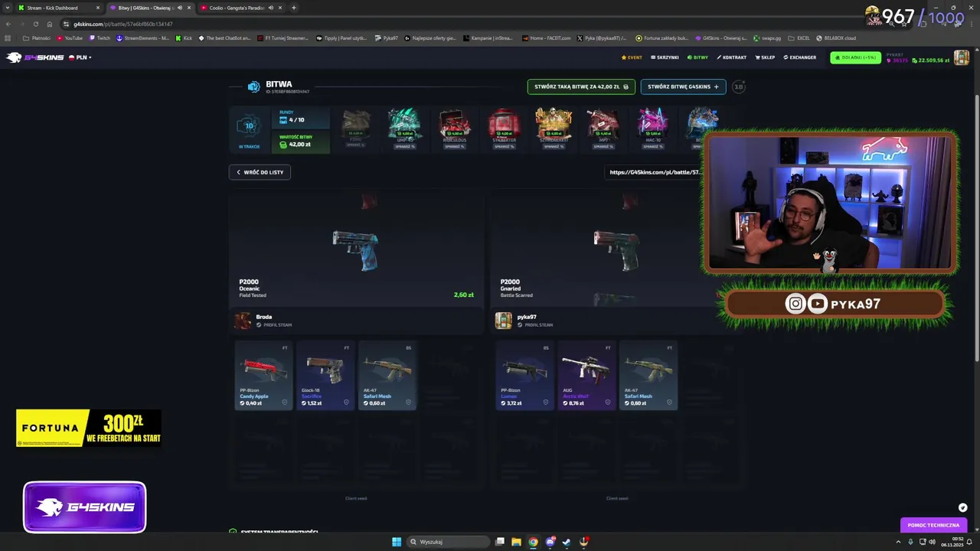980x551 pixels.
Task: Open the Windows Start menu
Action: tap(397, 542)
